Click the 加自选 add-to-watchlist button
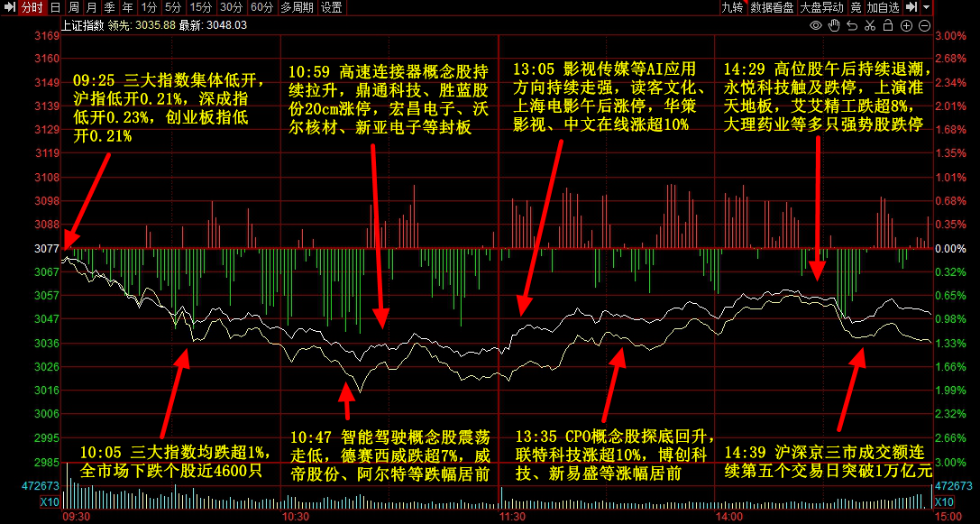The width and height of the screenshot is (980, 524). [x=884, y=7]
